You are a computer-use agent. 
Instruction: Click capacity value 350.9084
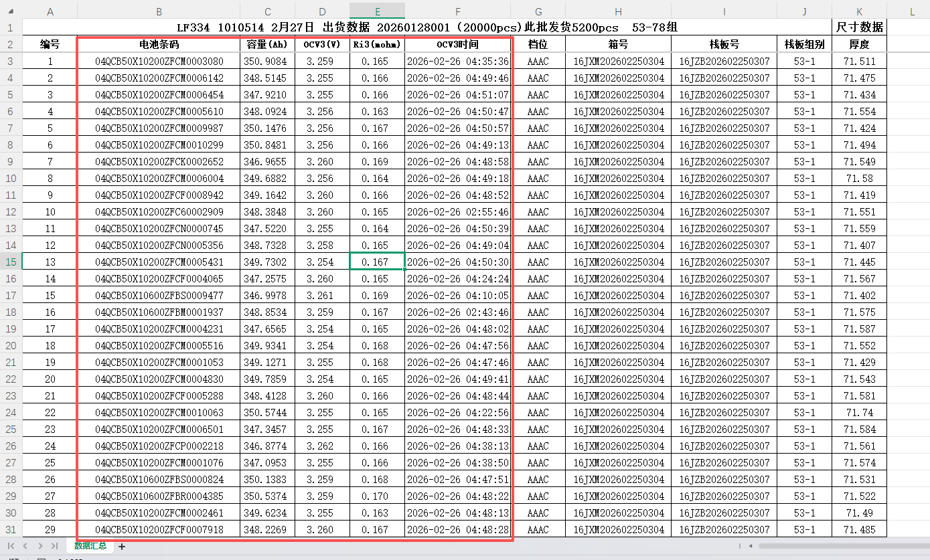[267, 62]
